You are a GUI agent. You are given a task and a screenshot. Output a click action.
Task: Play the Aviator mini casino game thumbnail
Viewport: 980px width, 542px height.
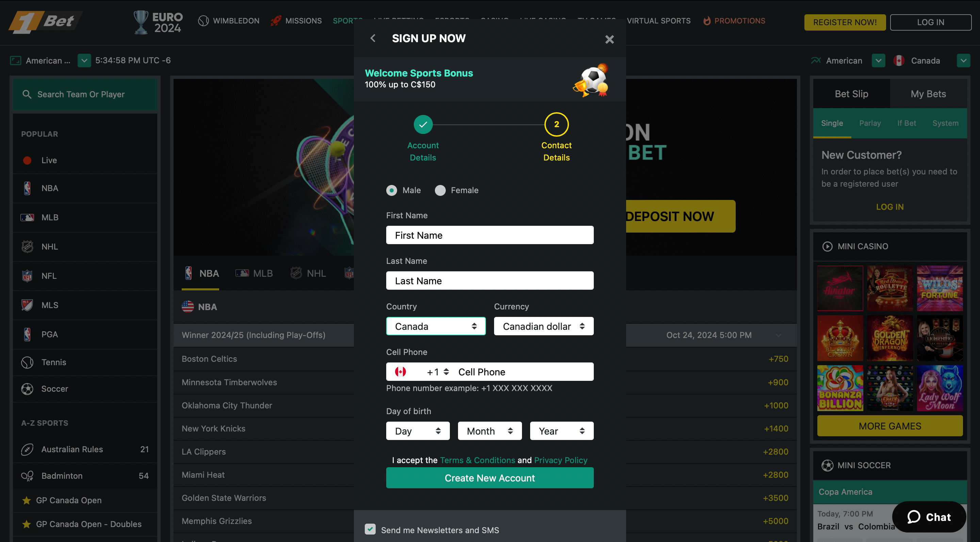pyautogui.click(x=840, y=288)
